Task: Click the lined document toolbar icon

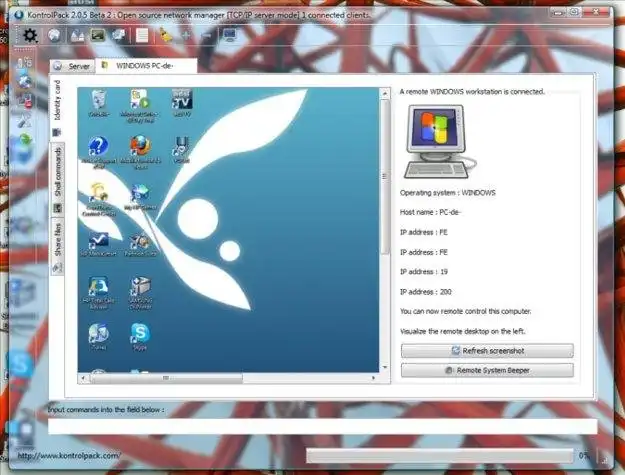Action: [142, 35]
